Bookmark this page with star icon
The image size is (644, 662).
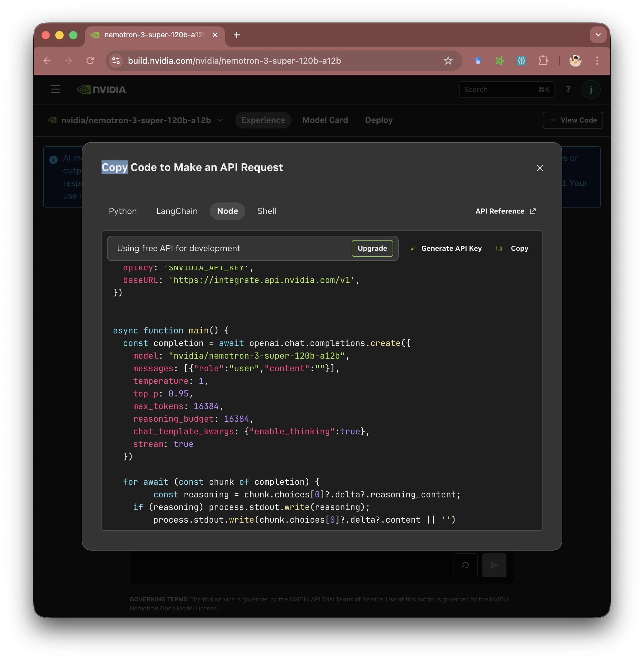point(448,61)
